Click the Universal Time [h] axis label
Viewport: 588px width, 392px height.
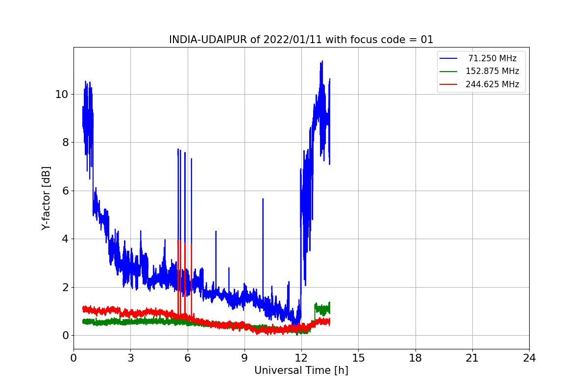click(x=301, y=370)
